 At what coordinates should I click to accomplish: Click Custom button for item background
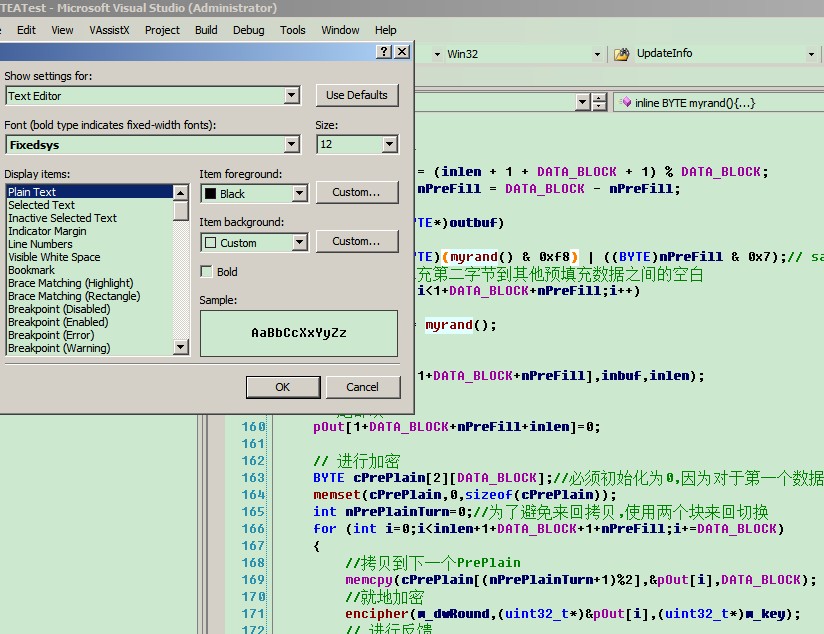(357, 241)
